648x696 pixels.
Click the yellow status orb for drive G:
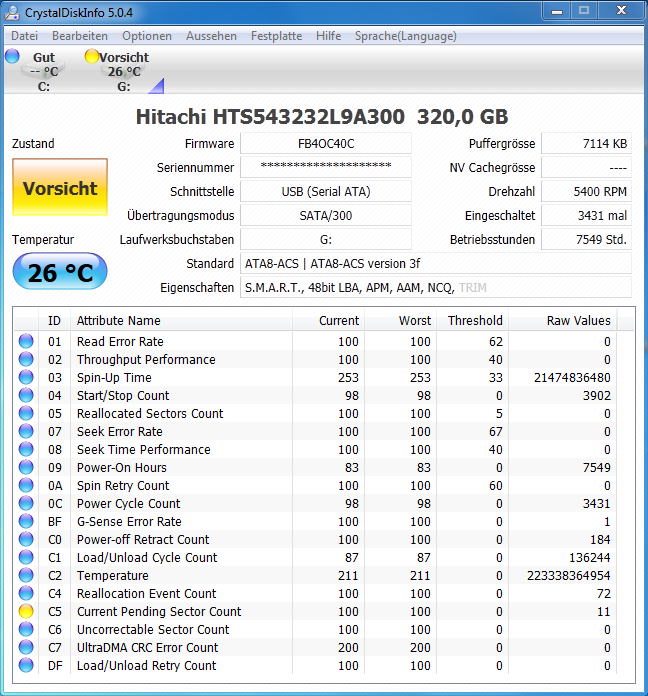(x=91, y=56)
